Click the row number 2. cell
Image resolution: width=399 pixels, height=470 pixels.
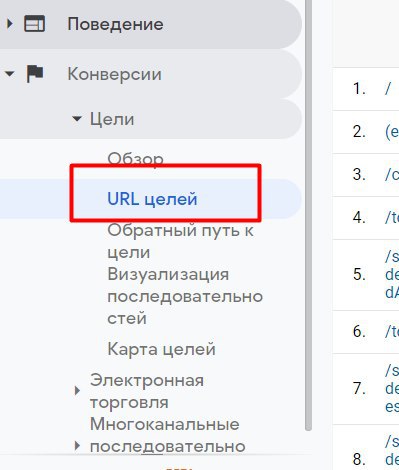[x=359, y=132]
